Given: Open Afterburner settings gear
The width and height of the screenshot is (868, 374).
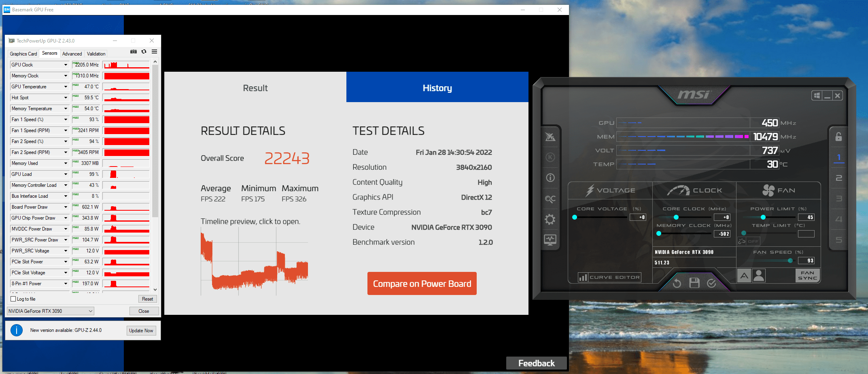Looking at the screenshot, I should pyautogui.click(x=550, y=220).
